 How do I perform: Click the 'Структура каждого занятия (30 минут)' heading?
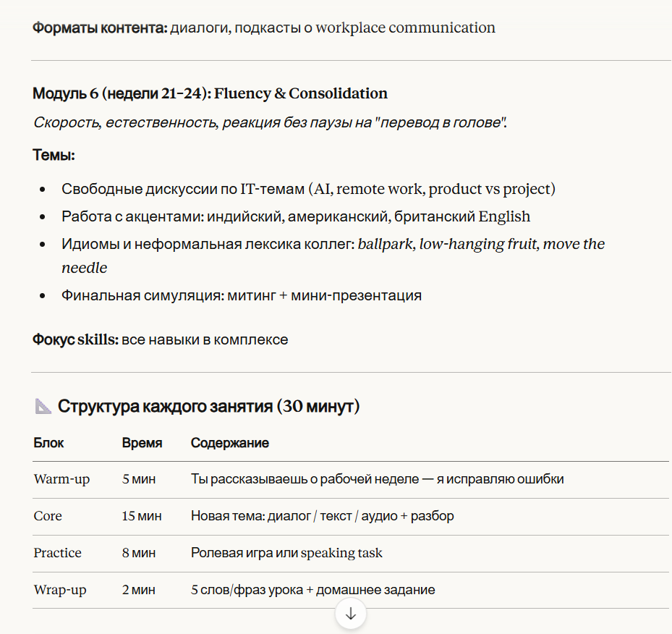(x=209, y=407)
